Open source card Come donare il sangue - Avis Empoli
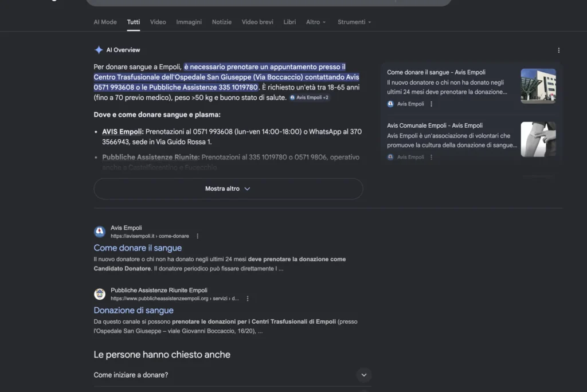This screenshot has height=392, width=587. (x=436, y=72)
